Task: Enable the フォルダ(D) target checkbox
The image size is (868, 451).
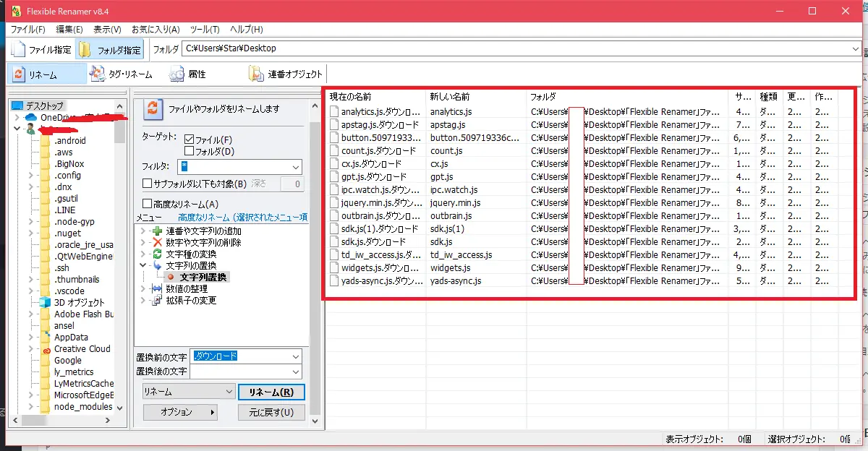Action: point(190,151)
